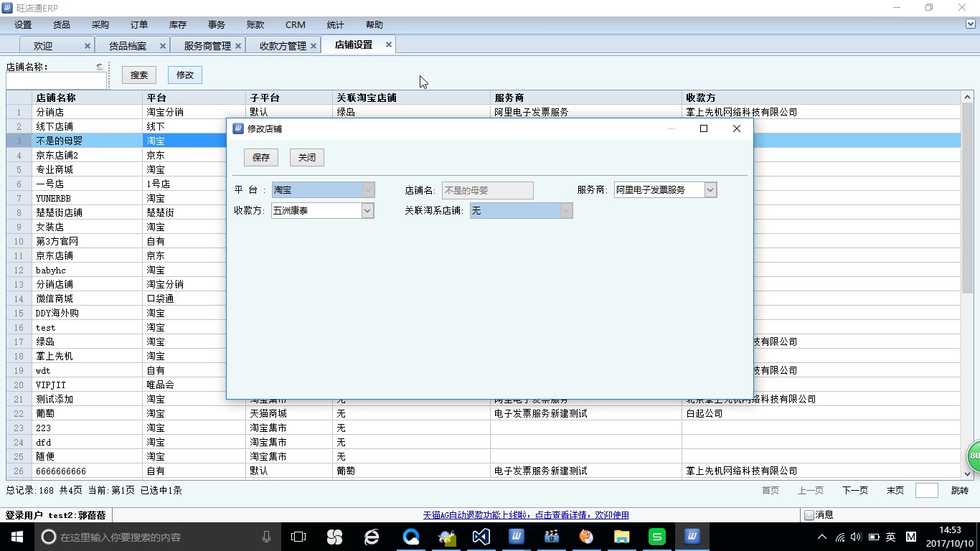Open the 货品 menu
This screenshot has height=551, width=980.
pyautogui.click(x=62, y=25)
